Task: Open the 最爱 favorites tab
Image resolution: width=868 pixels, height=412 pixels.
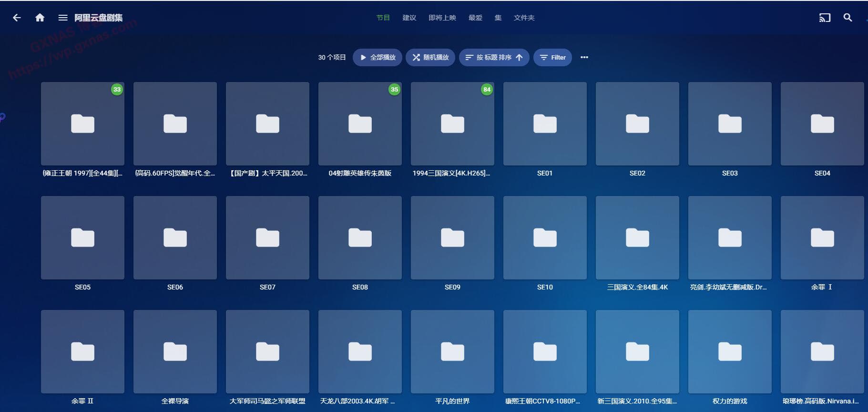Action: click(475, 18)
